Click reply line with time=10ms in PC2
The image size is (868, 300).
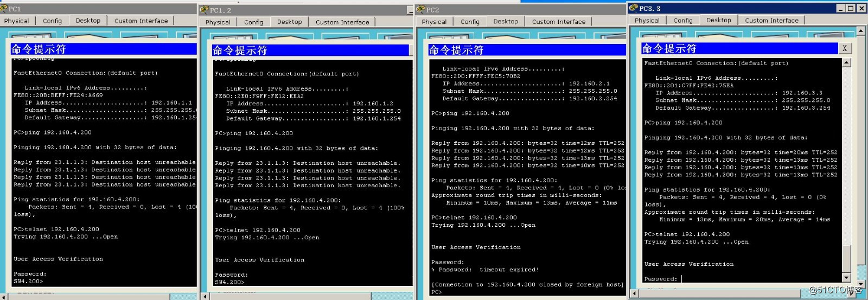pos(528,165)
